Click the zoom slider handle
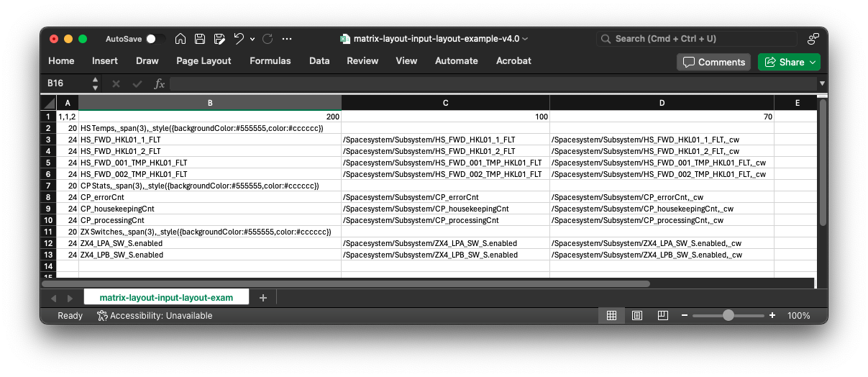 [728, 315]
